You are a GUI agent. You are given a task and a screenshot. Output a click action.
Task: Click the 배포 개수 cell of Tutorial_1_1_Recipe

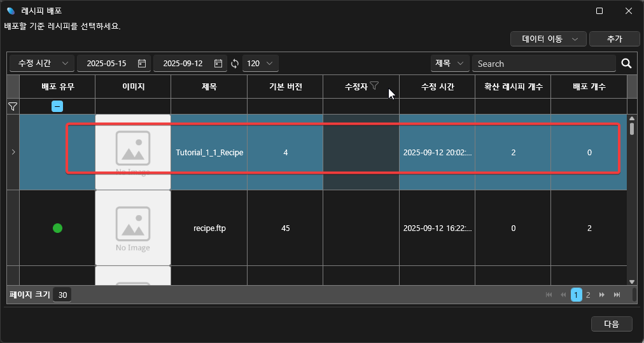tap(589, 152)
